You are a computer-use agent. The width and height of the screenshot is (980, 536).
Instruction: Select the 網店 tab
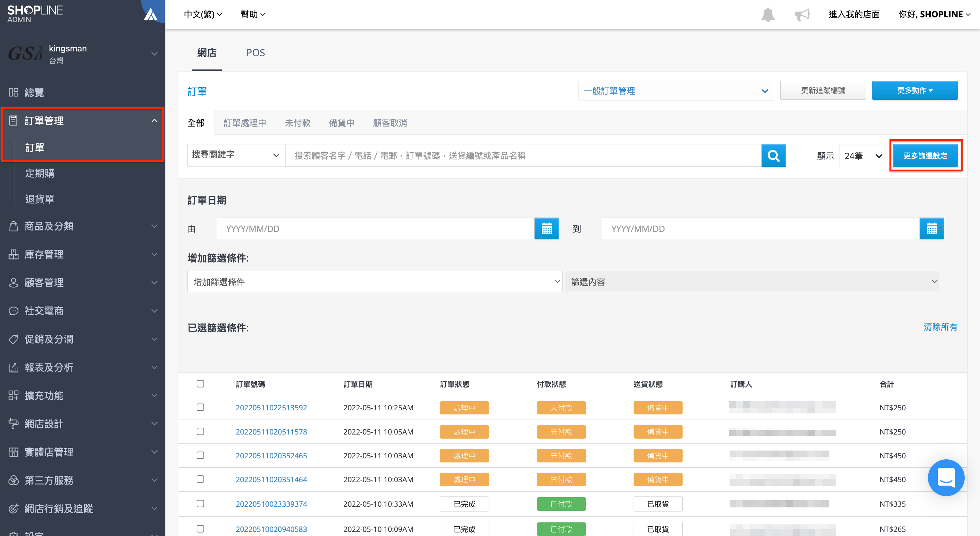click(207, 52)
